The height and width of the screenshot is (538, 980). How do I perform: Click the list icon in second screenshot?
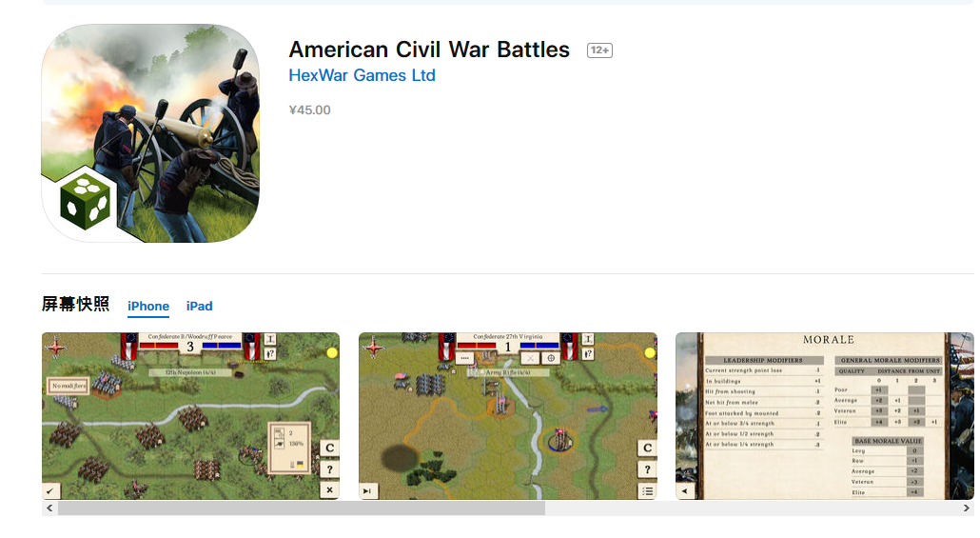[x=647, y=491]
